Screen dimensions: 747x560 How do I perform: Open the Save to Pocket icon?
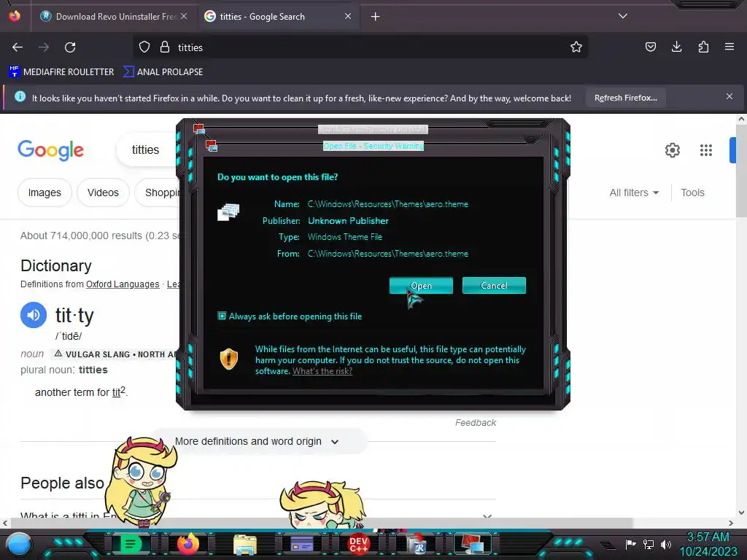pyautogui.click(x=650, y=47)
